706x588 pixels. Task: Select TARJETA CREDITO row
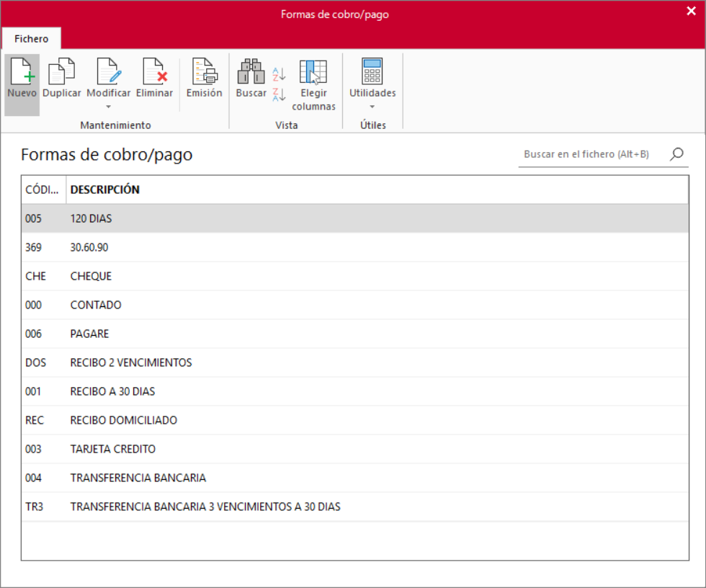354,449
